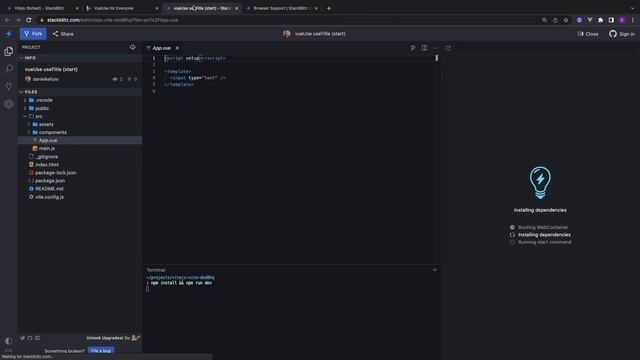Click the Prettier format icon in editor toolbar
This screenshot has height=360, width=640.
[413, 48]
